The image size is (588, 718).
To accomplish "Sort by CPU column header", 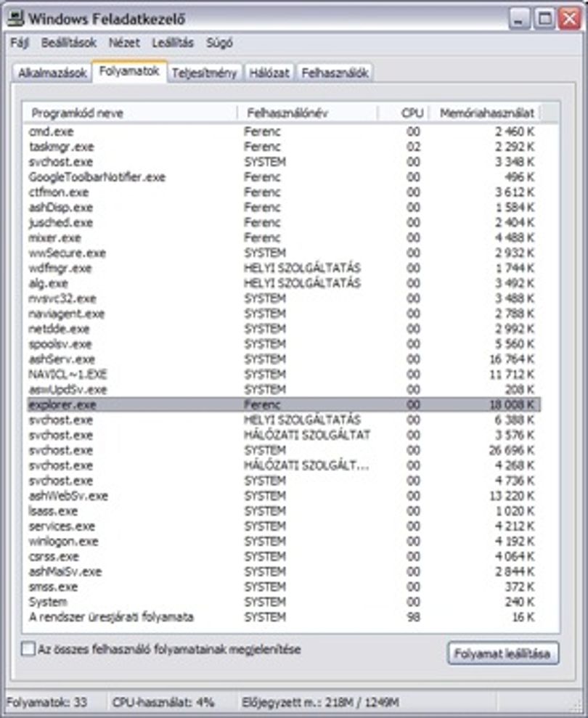I will 404,113.
